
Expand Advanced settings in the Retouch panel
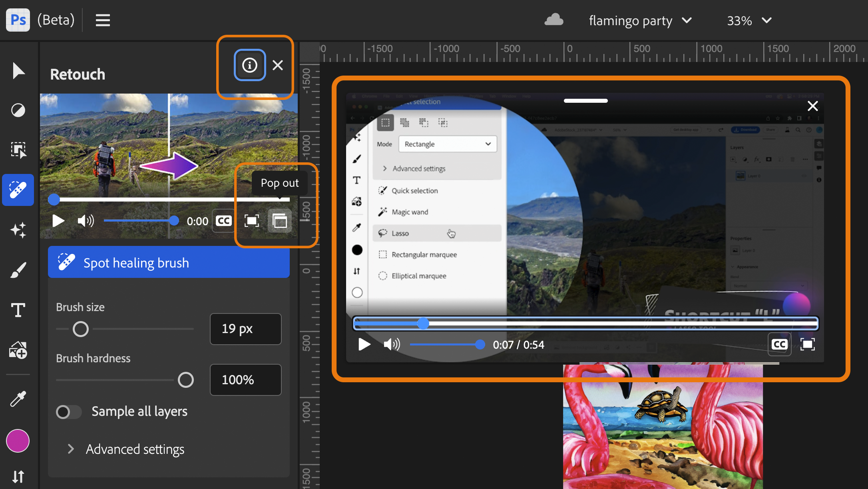point(135,449)
